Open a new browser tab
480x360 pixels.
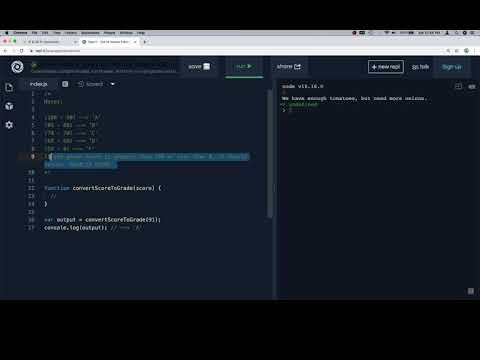[145, 42]
